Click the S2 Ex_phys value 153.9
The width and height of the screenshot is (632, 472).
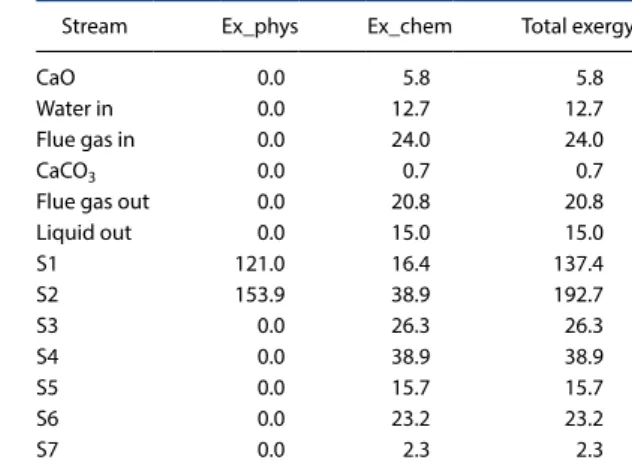(260, 295)
